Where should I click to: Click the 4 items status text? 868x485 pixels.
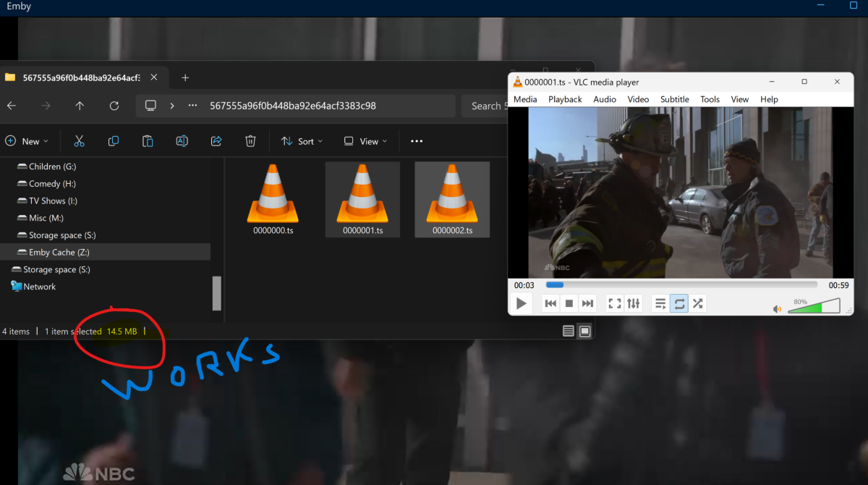pos(16,332)
